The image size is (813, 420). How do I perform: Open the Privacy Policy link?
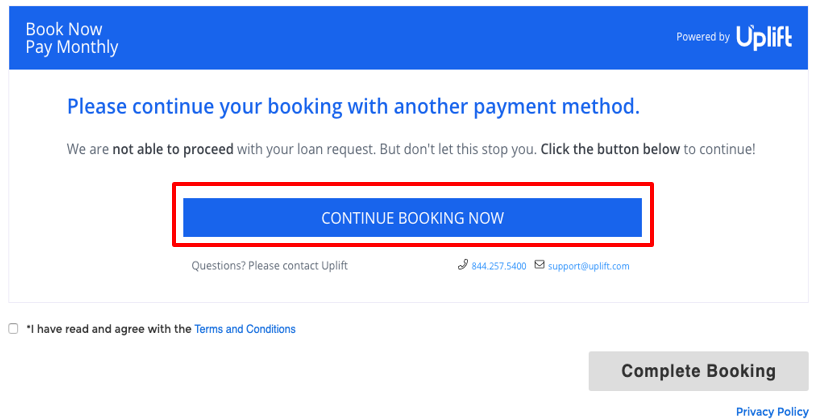(x=772, y=412)
